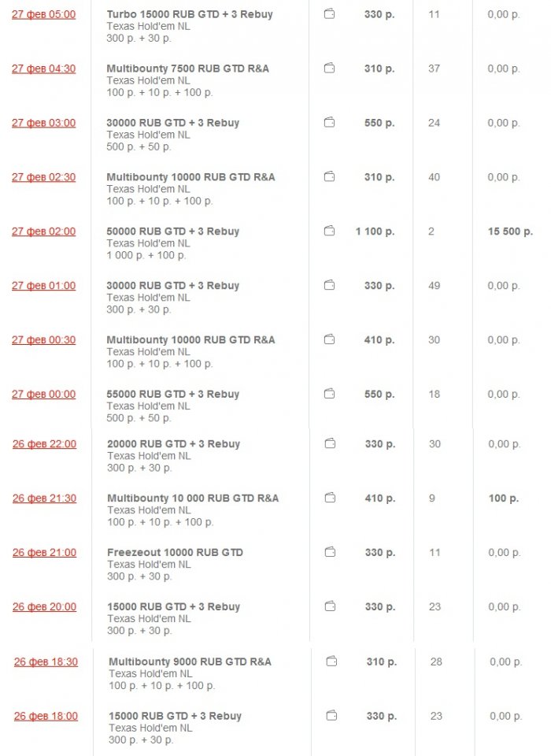Click wallet icon in Turbo 15000 RUB row
The image size is (551, 756).
tap(329, 14)
